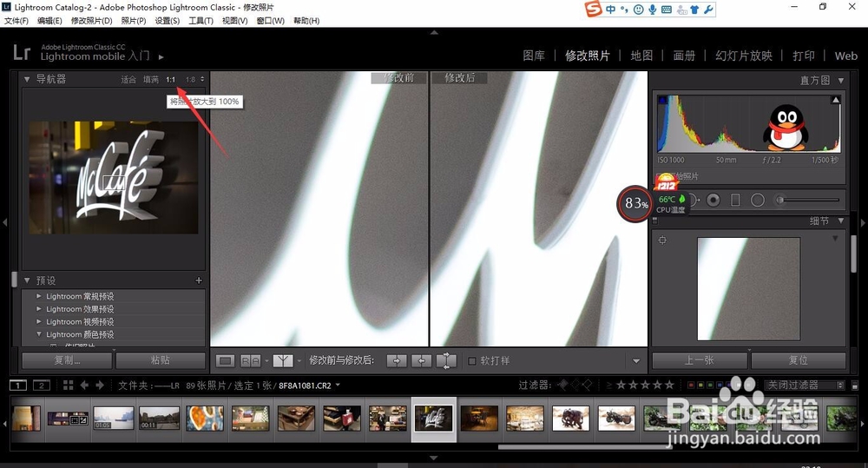Set navigator zoom to 1:1
868x468 pixels.
coord(170,80)
